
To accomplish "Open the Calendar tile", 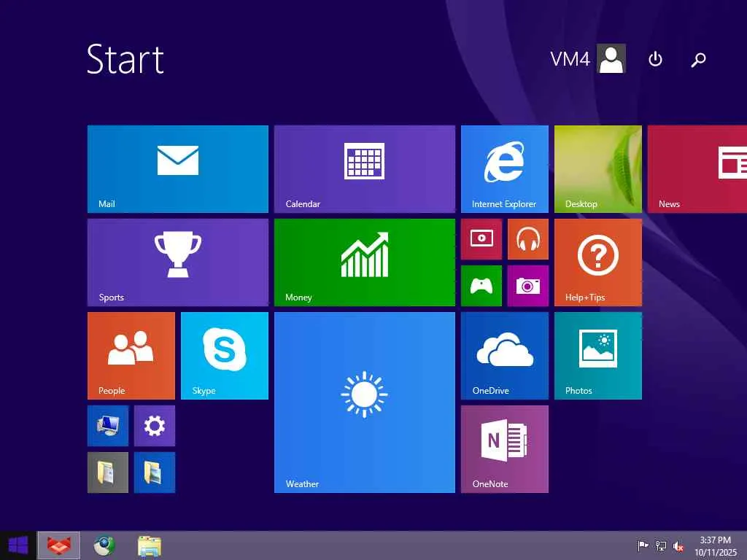I will 365,169.
